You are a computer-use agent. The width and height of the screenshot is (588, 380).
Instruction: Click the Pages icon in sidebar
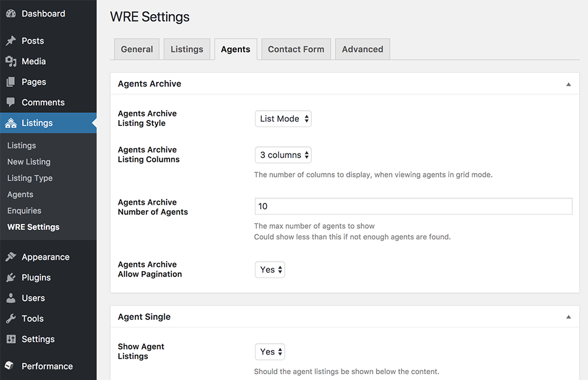click(x=11, y=82)
